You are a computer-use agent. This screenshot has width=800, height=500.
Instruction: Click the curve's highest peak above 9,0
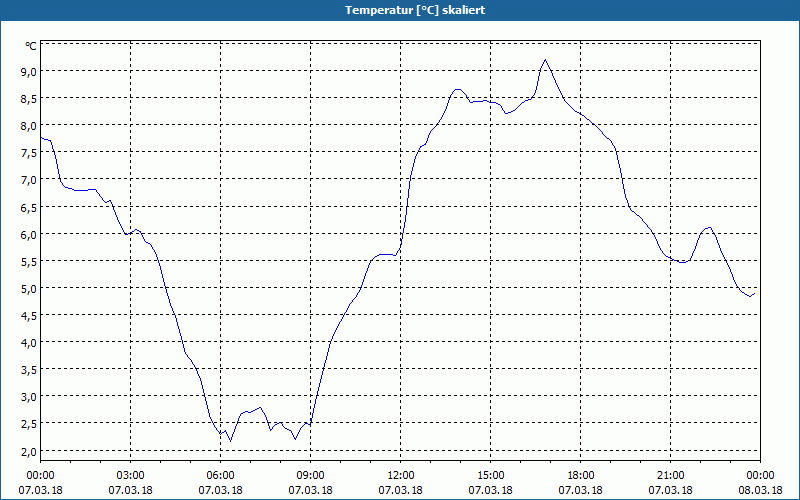(x=545, y=60)
